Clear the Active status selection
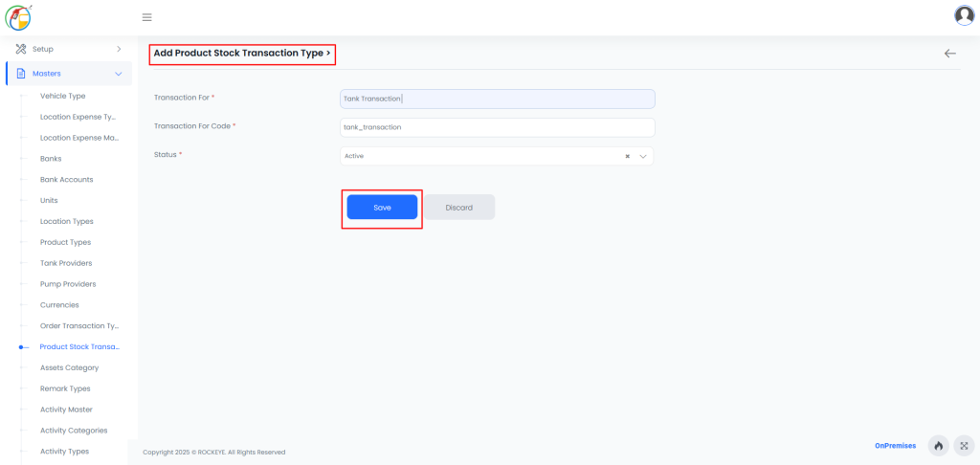The image size is (980, 465). pos(627,156)
